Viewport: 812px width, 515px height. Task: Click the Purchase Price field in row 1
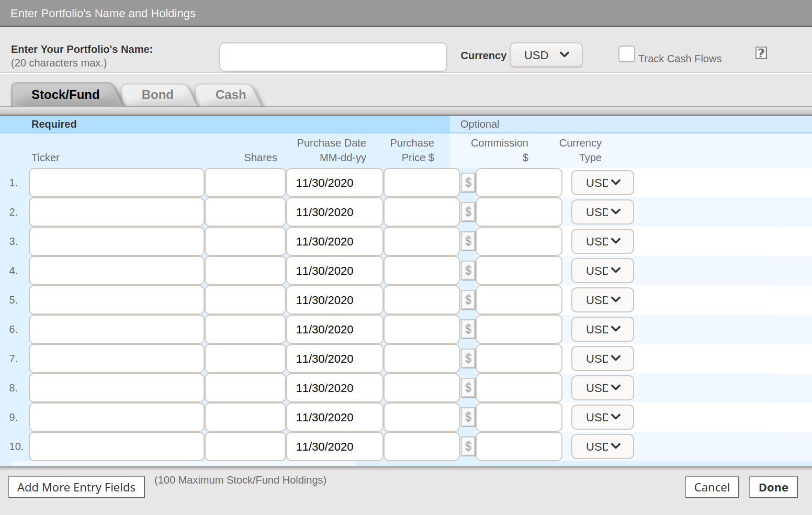tap(422, 183)
